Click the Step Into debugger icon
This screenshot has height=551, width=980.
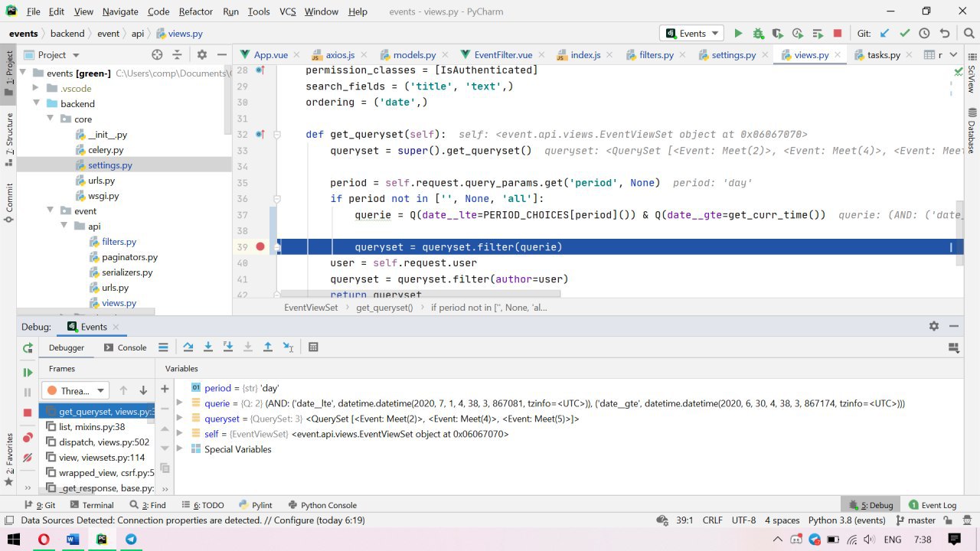208,347
